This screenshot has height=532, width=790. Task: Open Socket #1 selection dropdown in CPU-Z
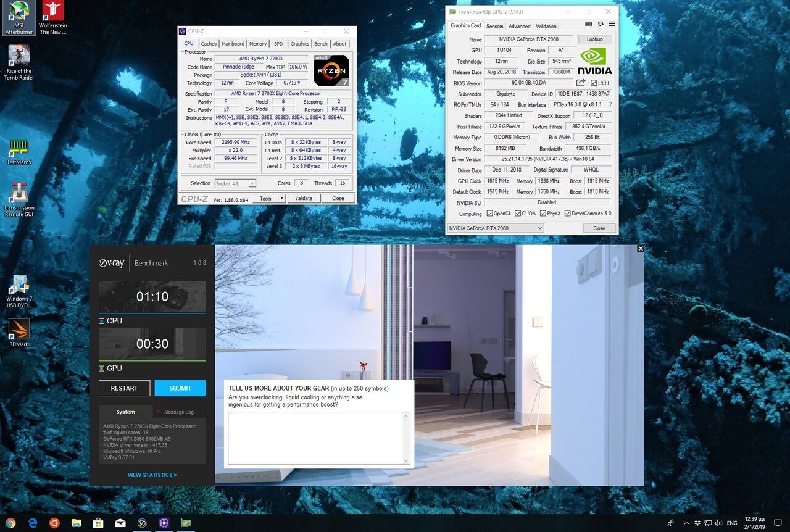click(235, 183)
